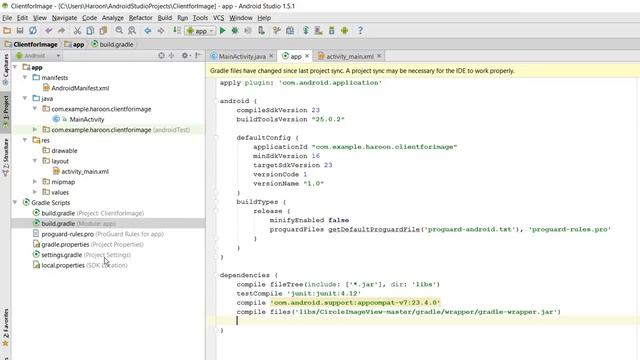Close the MainActivity.java tab
This screenshot has width=640, height=360.
[271, 56]
